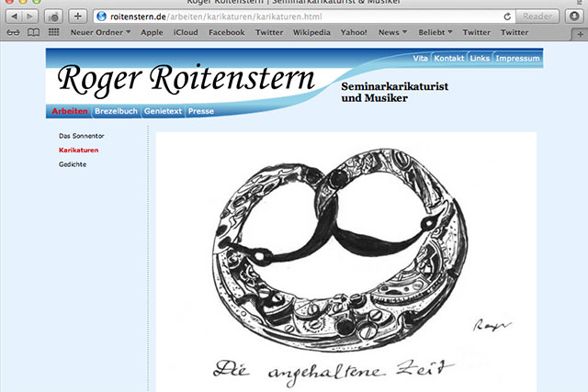Click the Safari back arrow button
The image size is (588, 392).
tap(15, 17)
